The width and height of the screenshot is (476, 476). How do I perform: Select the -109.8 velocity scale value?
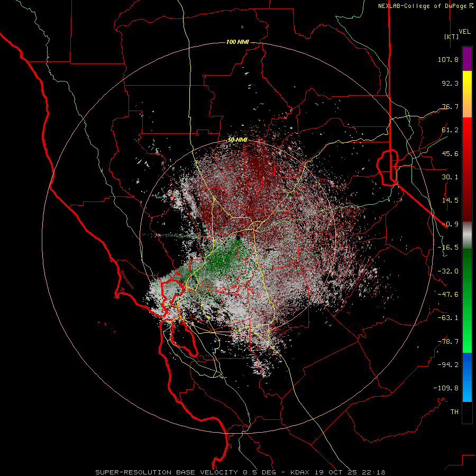[x=446, y=388]
